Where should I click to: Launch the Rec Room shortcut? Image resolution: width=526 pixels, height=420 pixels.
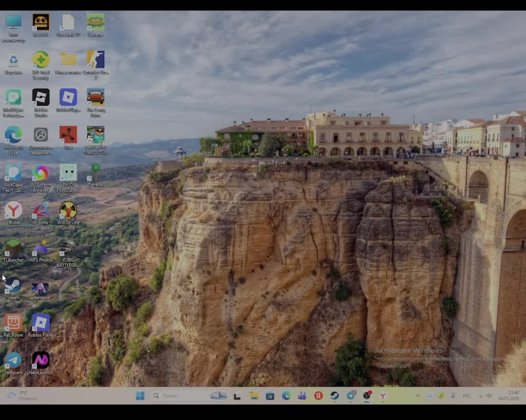coord(13,326)
